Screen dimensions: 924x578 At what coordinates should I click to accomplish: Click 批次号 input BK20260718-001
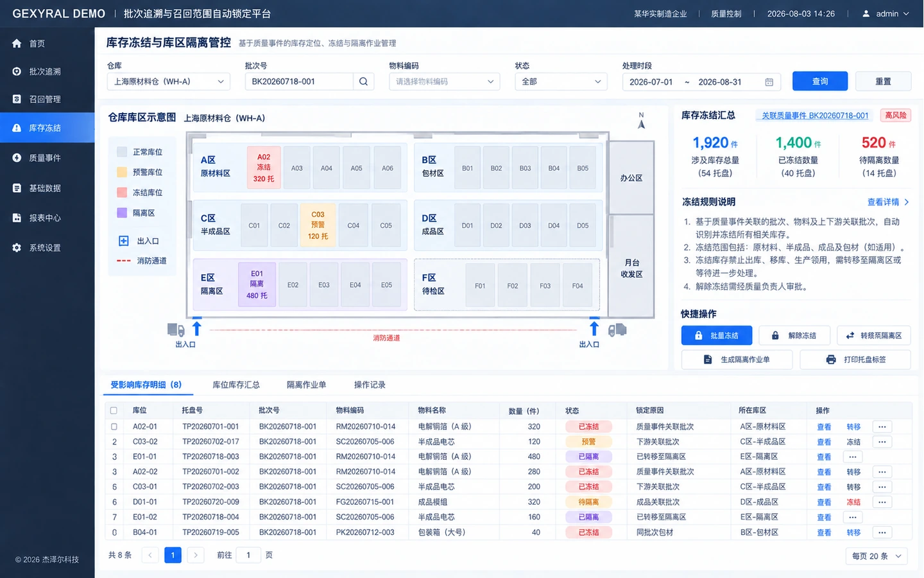[x=299, y=82]
